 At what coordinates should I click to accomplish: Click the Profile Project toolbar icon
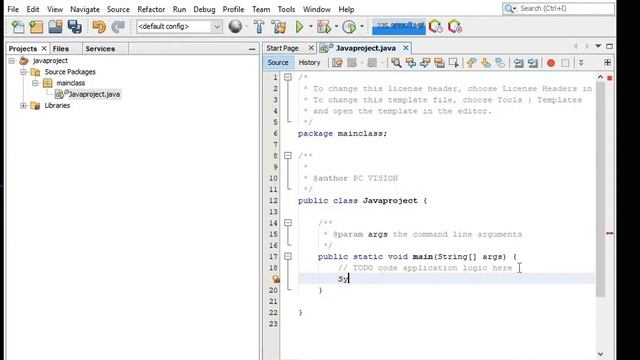(349, 27)
